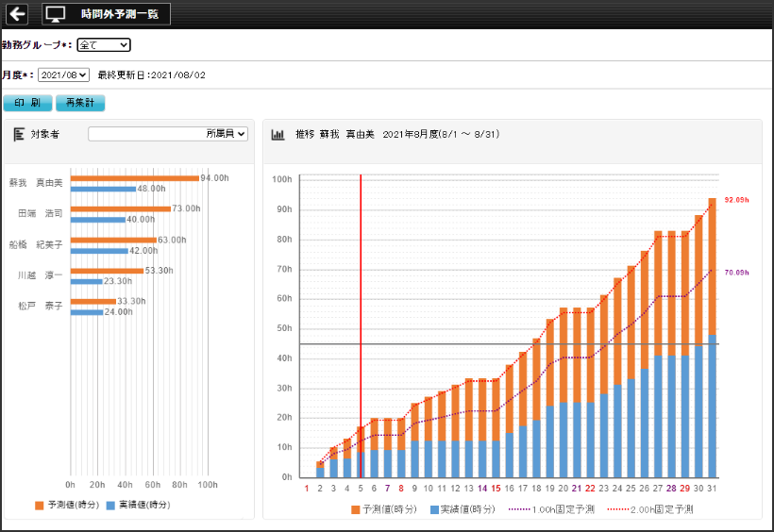Screen dimensions: 774x532
Task: Select 田端 浩司 blue actual bar
Action: [x=97, y=220]
